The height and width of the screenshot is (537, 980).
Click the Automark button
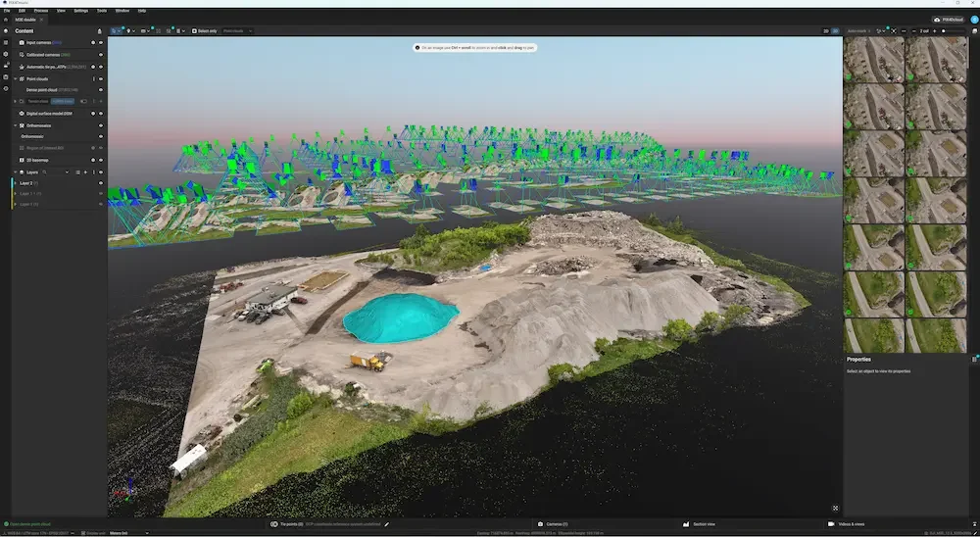(x=858, y=30)
